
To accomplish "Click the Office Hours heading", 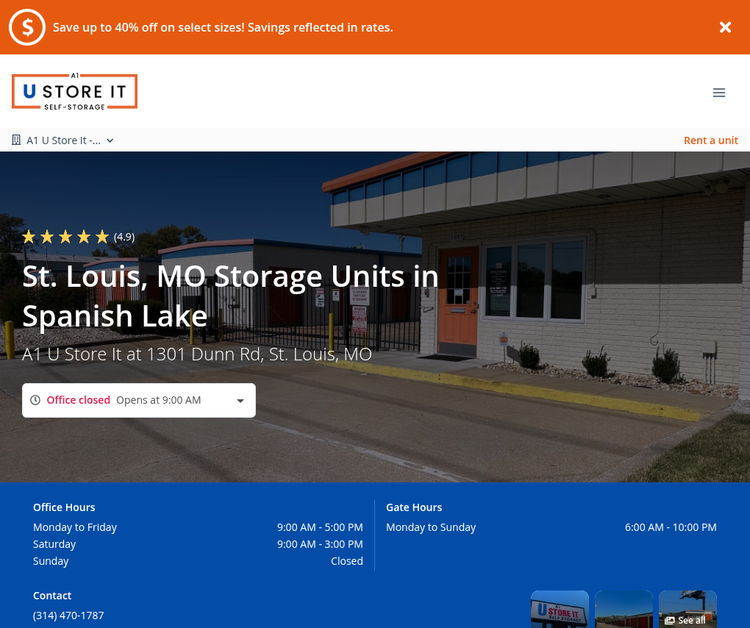I will [64, 507].
